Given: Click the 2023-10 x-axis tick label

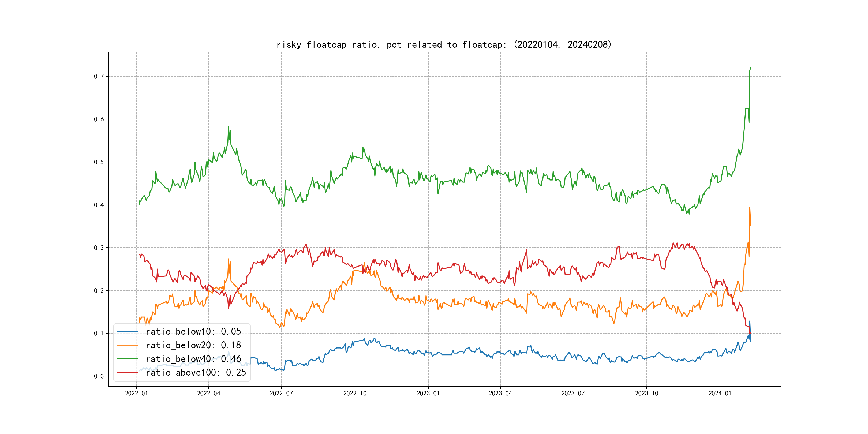Looking at the screenshot, I should (646, 393).
